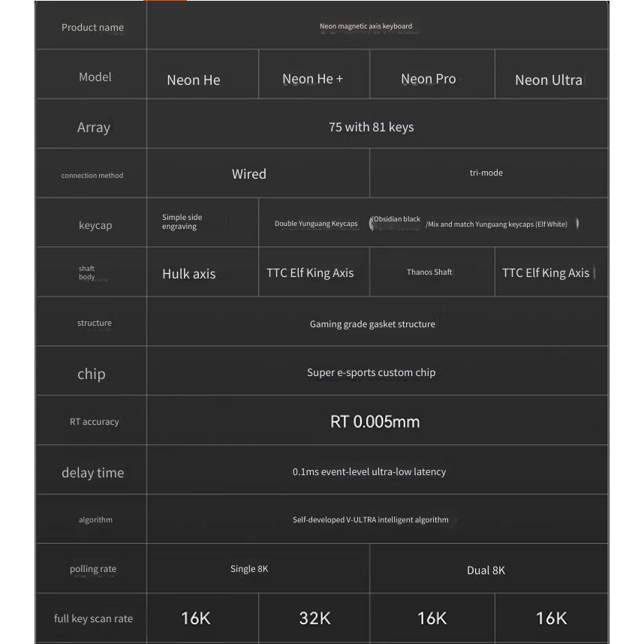644x644 pixels.
Task: Select the "Neon Ultra" model header
Action: pos(549,80)
